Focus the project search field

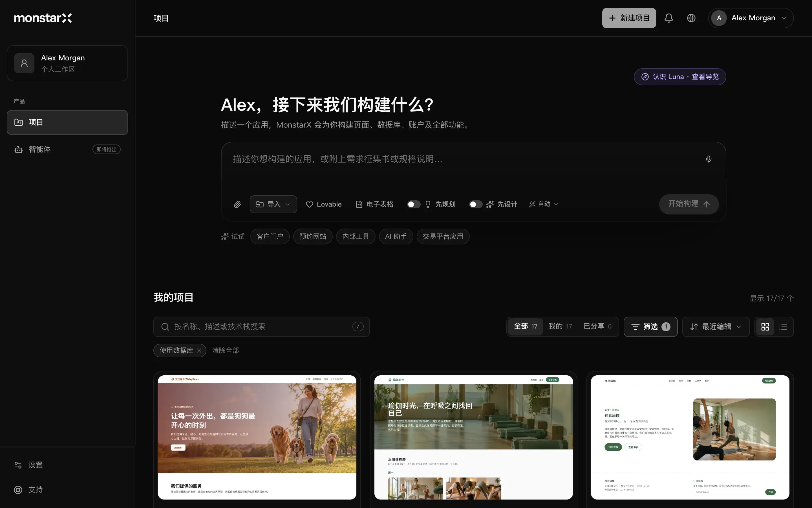(x=261, y=327)
